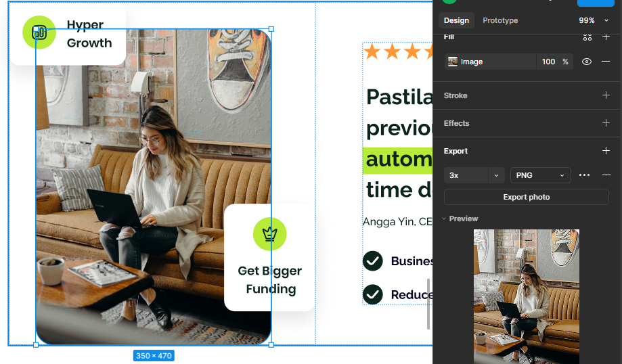Image resolution: width=622 pixels, height=364 pixels.
Task: Click the Image fill thumbnail swatch
Action: pos(453,62)
